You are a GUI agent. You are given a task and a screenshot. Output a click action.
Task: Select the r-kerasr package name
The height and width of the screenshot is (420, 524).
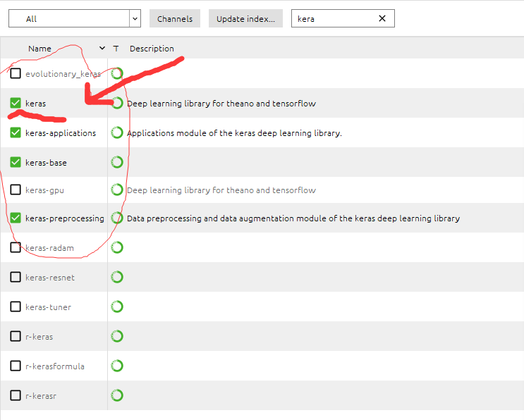pos(41,396)
